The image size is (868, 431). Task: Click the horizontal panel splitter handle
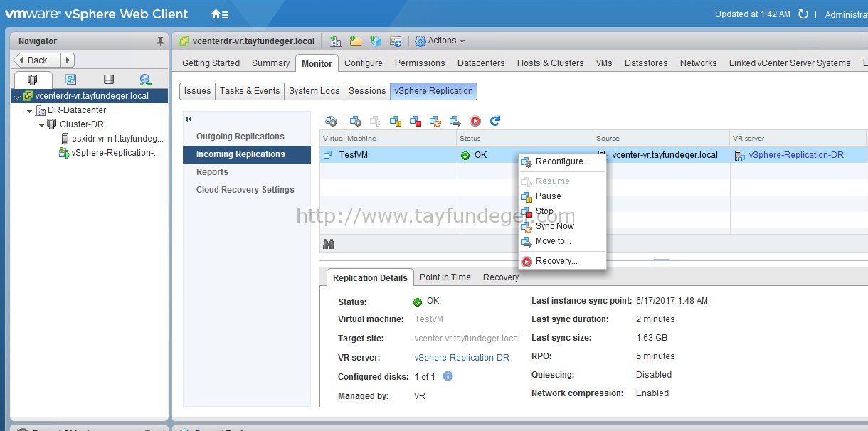662,261
